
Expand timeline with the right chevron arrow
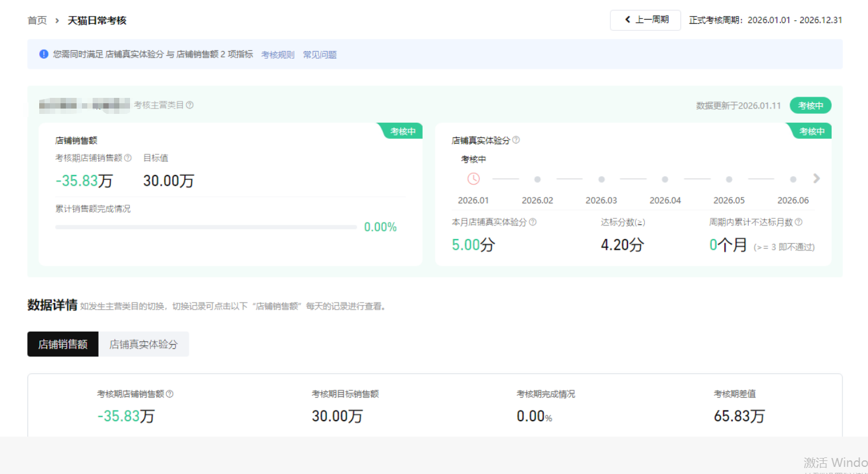coord(816,179)
